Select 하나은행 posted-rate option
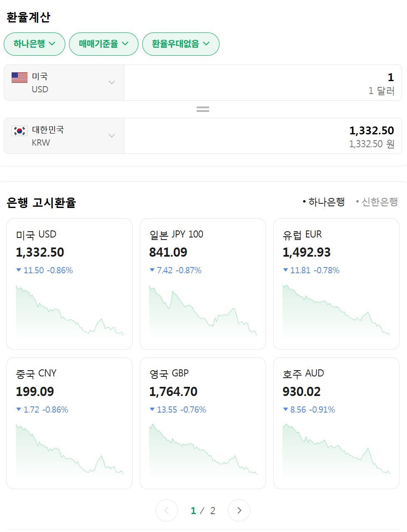Image resolution: width=407 pixels, height=532 pixels. click(x=324, y=202)
